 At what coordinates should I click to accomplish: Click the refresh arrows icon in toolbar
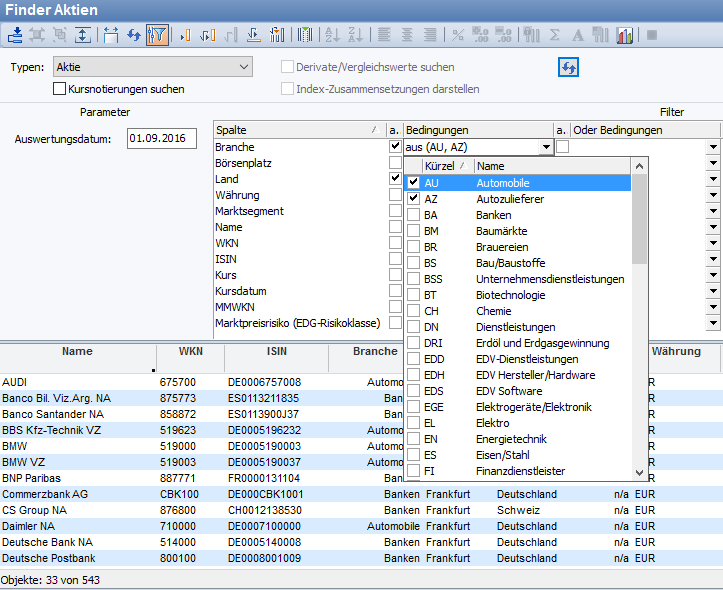(x=133, y=35)
